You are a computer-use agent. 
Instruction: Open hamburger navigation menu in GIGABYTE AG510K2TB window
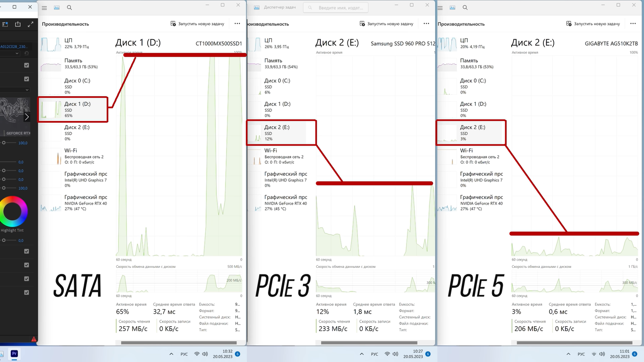click(x=440, y=8)
